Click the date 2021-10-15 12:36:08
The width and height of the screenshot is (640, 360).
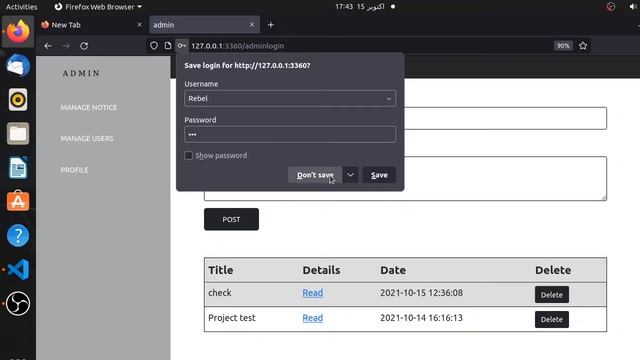[422, 293]
